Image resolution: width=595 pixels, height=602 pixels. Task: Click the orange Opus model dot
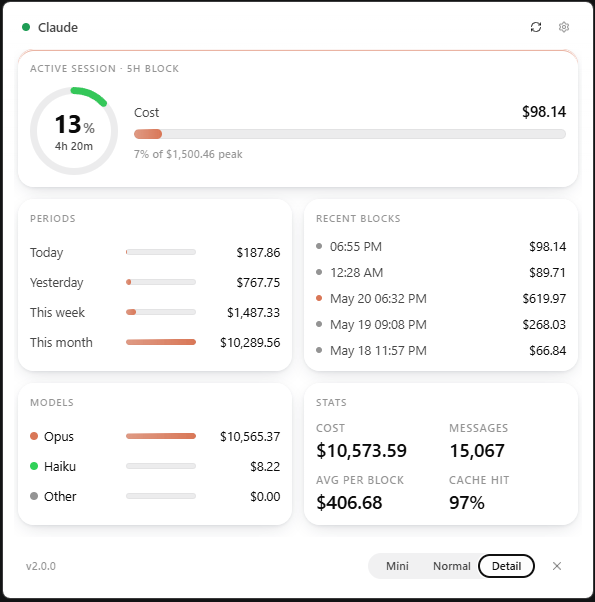coord(34,436)
